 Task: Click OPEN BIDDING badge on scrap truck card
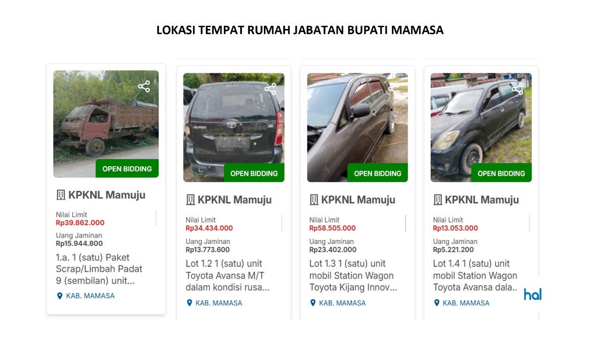[x=127, y=169]
